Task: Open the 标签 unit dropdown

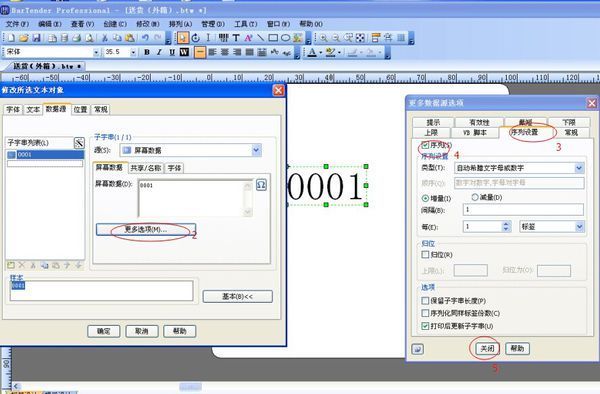Action: coord(579,227)
